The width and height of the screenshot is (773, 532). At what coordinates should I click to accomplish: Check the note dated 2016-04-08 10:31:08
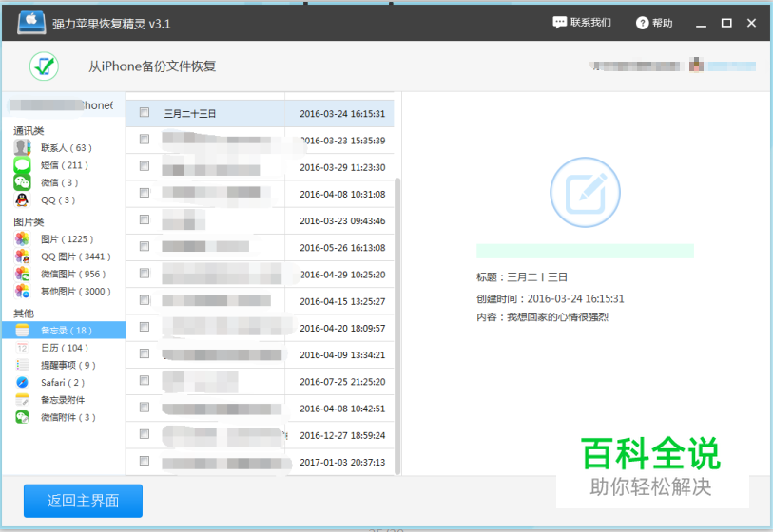145,193
